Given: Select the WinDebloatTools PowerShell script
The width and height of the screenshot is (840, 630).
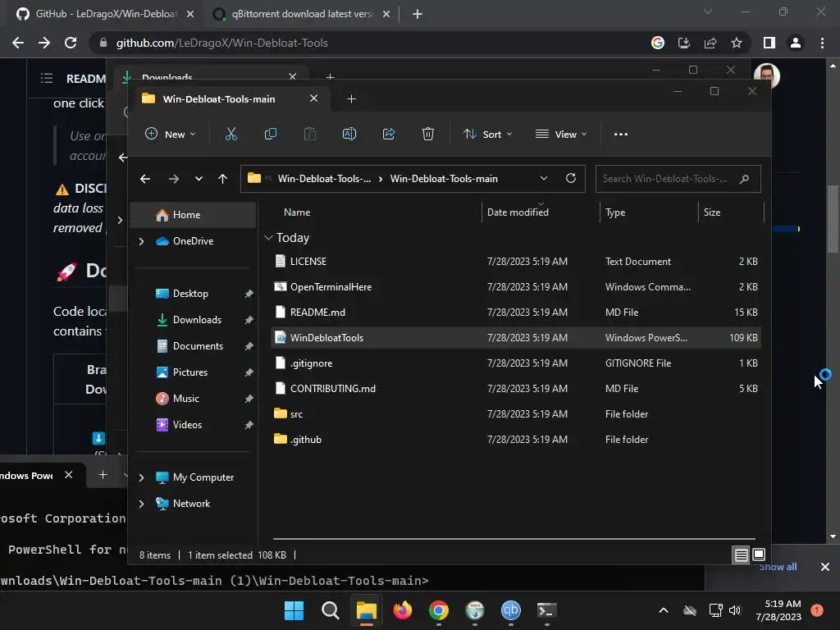Looking at the screenshot, I should pyautogui.click(x=515, y=337).
